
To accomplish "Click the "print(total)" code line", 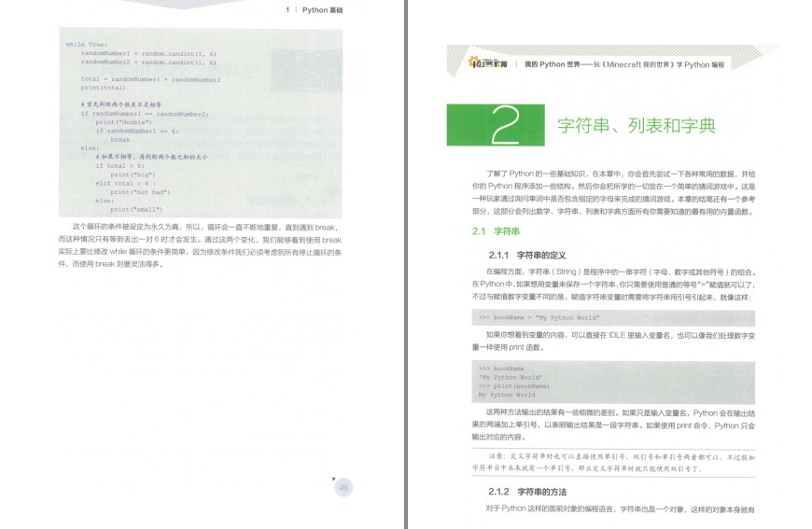I will (x=103, y=88).
